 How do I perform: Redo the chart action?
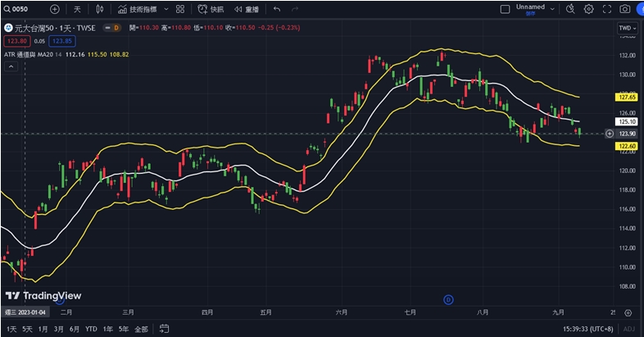295,9
